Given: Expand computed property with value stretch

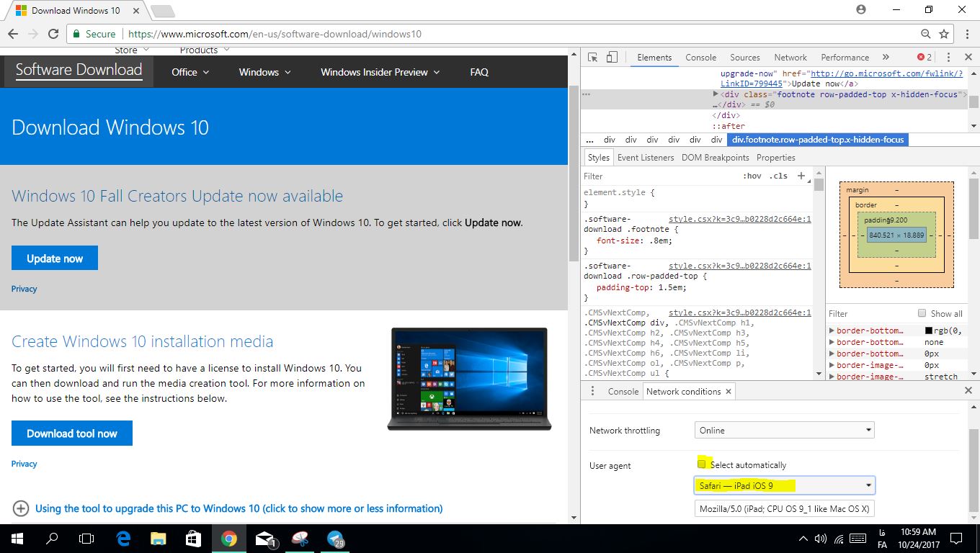Looking at the screenshot, I should (x=832, y=377).
